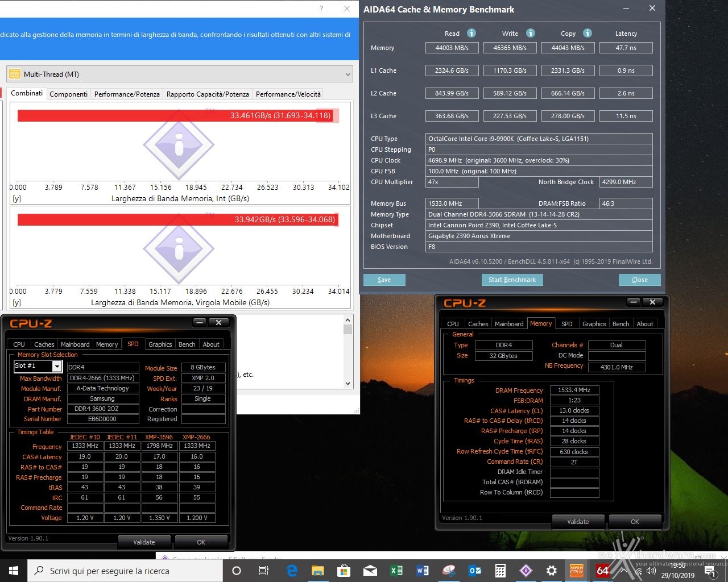Screen dimensions: 728x582
Task: Minimize the CPU-Z SPD window
Action: click(x=199, y=322)
